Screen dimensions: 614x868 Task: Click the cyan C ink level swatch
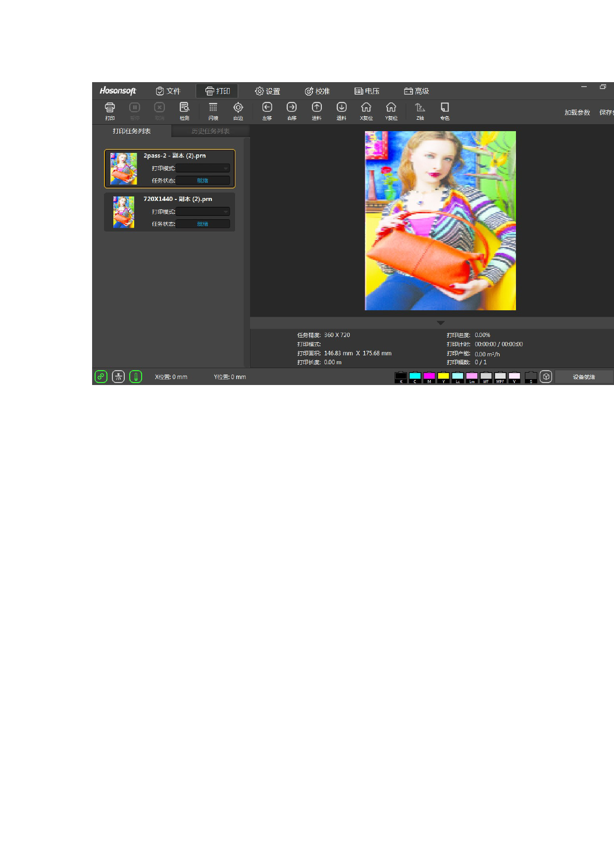pos(415,377)
